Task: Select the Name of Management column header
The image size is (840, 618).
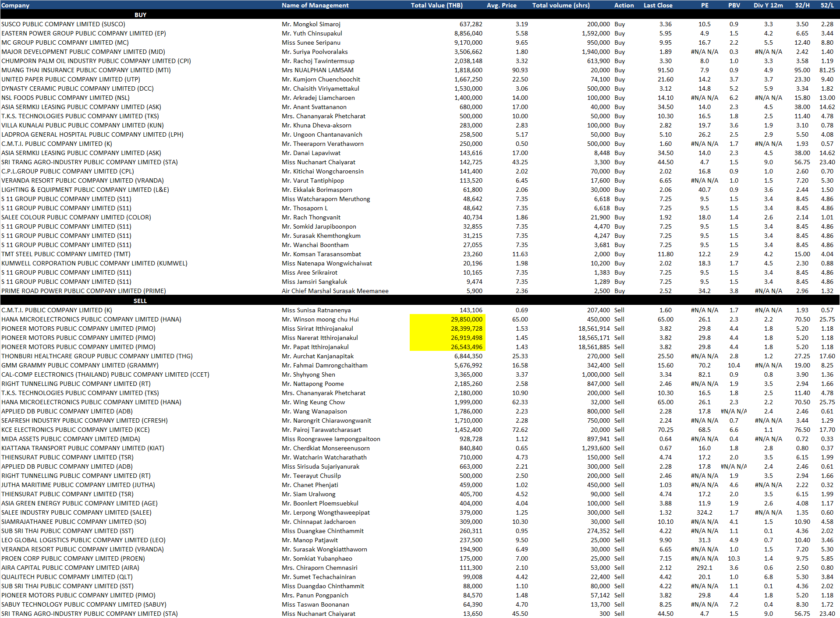Action: [315, 5]
